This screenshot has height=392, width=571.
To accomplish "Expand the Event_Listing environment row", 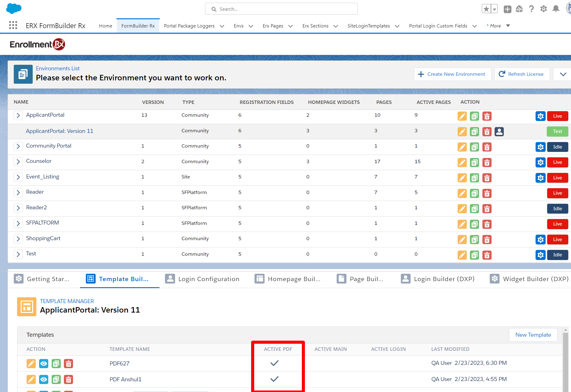I will [x=18, y=177].
